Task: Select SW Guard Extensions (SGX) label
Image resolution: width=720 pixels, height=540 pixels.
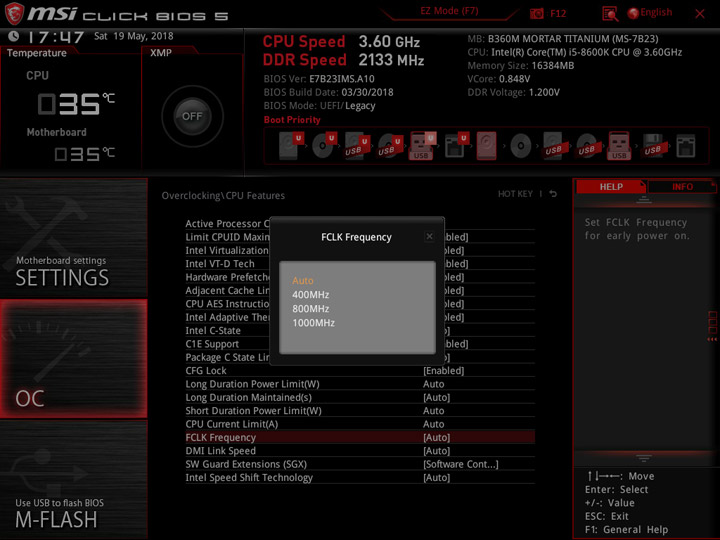Action: pyautogui.click(x=246, y=464)
